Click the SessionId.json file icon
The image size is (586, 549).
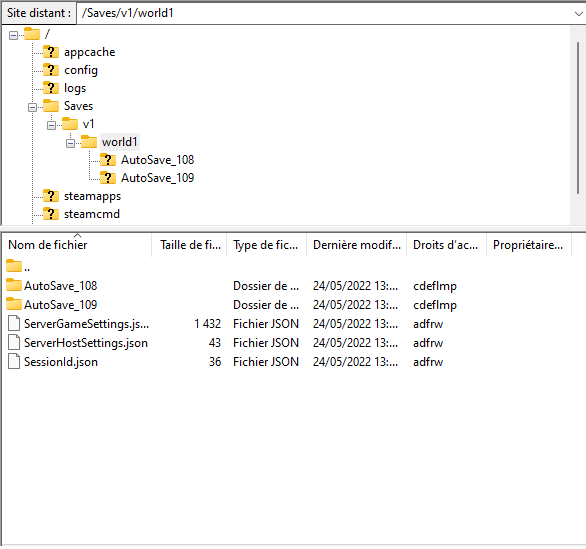tap(14, 361)
